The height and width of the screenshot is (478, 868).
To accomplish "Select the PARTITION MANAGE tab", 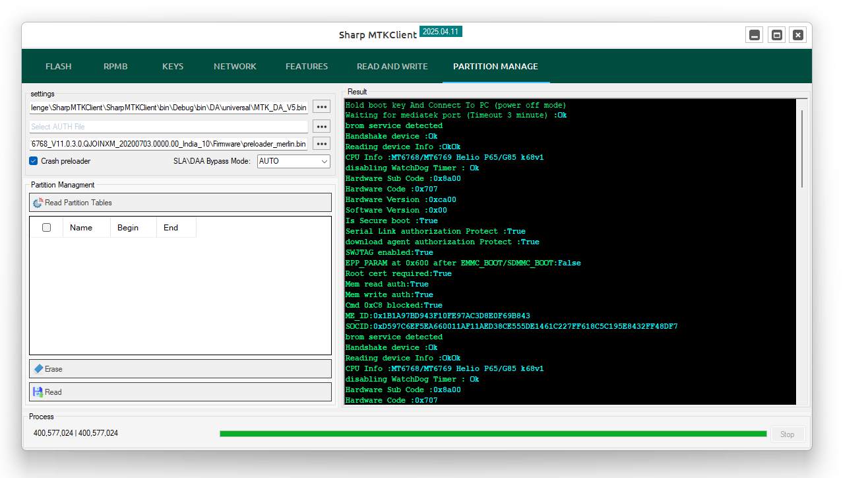I will (495, 66).
